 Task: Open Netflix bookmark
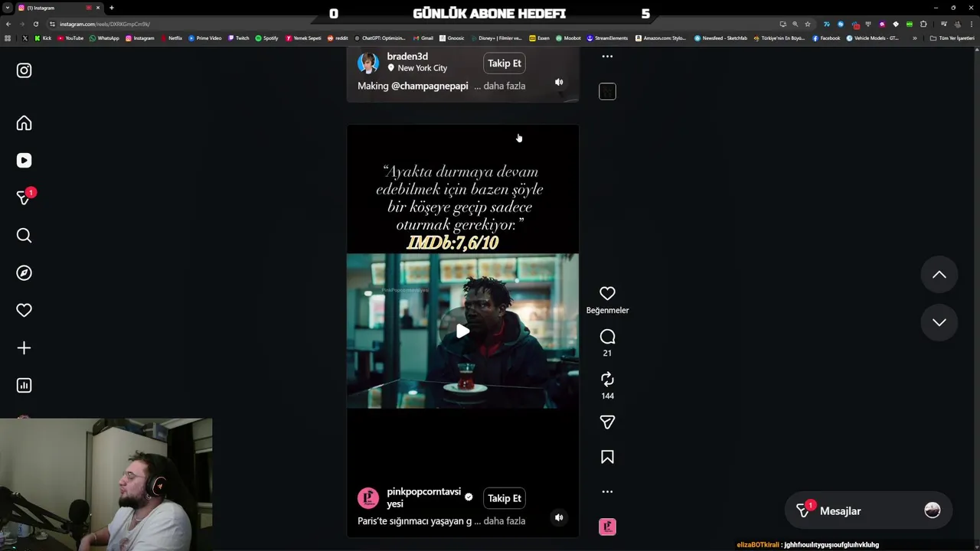click(171, 37)
